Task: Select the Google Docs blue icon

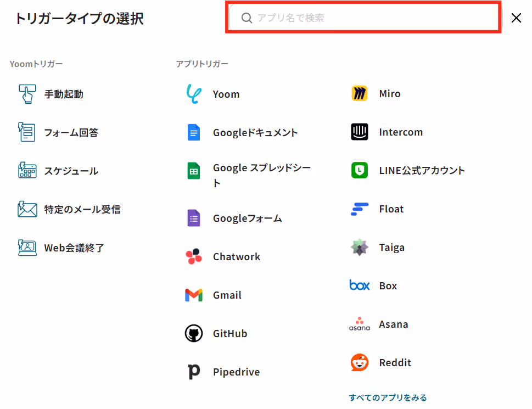Action: [x=194, y=132]
